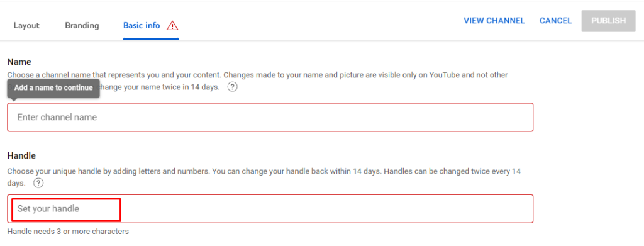Open the VIEW CHANNEL link
This screenshot has width=644, height=246.
(494, 21)
